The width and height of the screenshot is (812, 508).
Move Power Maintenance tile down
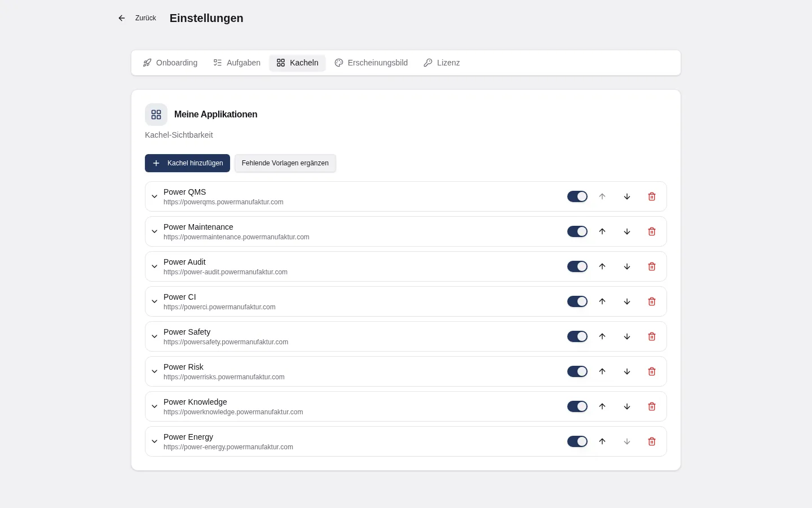click(627, 231)
